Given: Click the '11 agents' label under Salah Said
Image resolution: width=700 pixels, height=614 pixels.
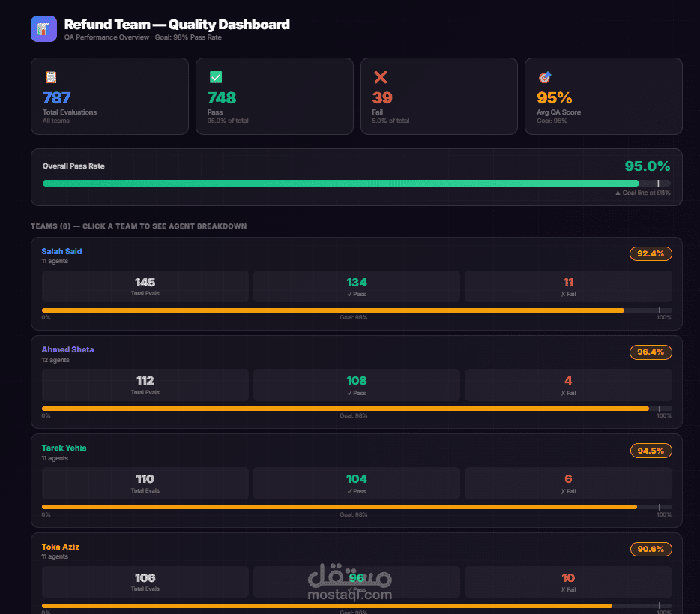Looking at the screenshot, I should (x=55, y=261).
